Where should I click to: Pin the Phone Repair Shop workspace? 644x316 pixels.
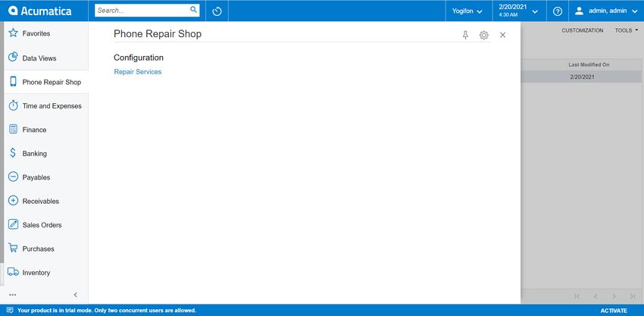click(465, 35)
